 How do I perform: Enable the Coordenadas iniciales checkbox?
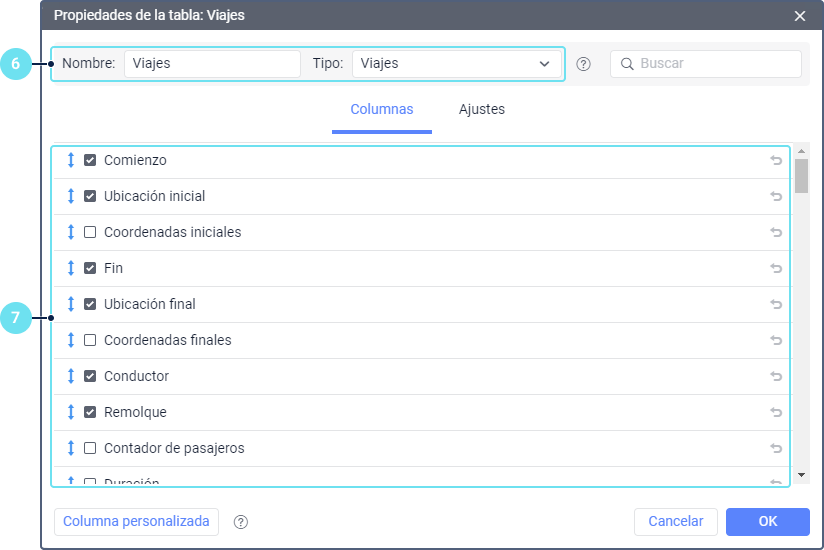[x=90, y=232]
